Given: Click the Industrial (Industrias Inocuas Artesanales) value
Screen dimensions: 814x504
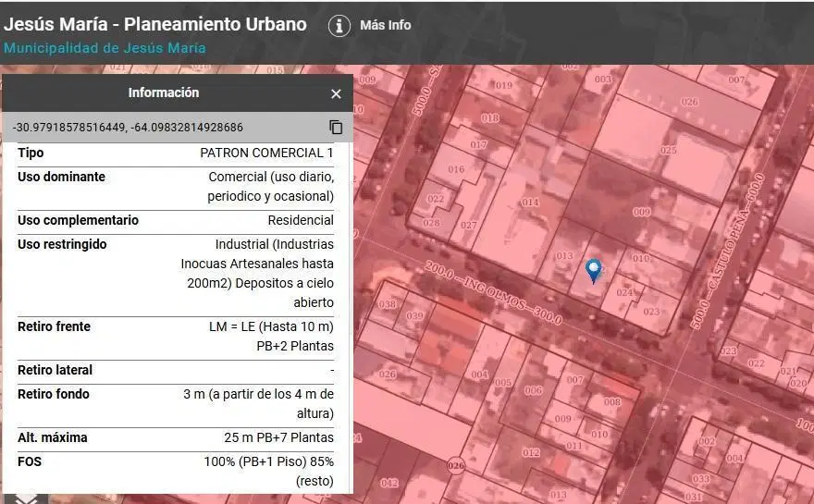Looking at the screenshot, I should (257, 273).
